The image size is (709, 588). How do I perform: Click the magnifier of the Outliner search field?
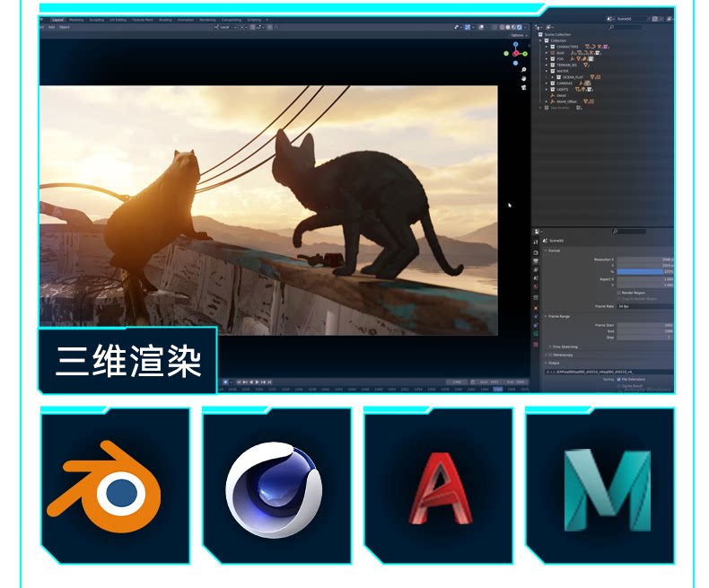click(611, 27)
